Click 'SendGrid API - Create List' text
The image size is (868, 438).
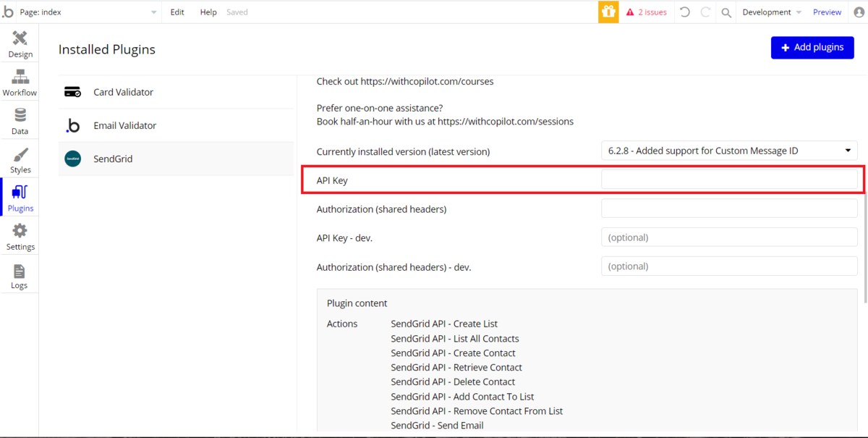point(444,324)
